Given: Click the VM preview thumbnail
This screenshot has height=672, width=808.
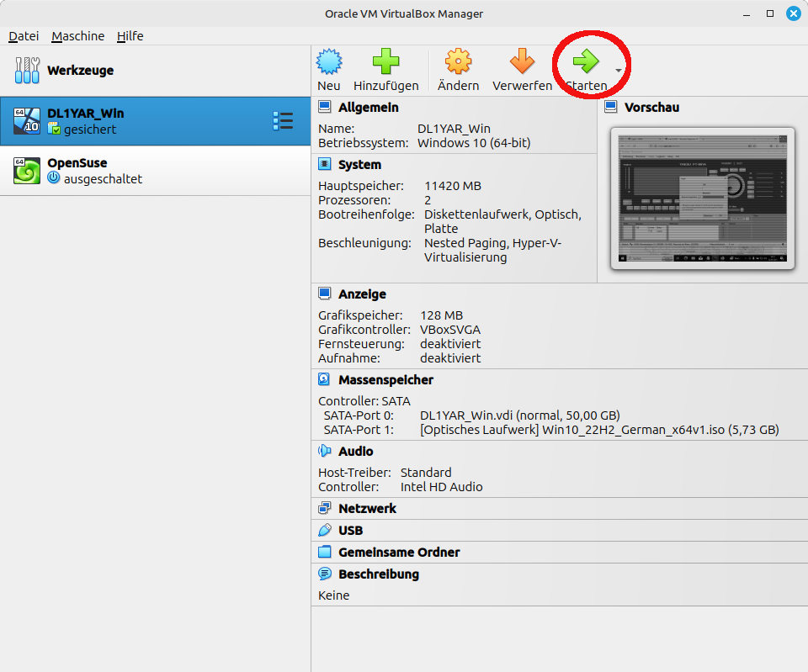Looking at the screenshot, I should coord(701,199).
